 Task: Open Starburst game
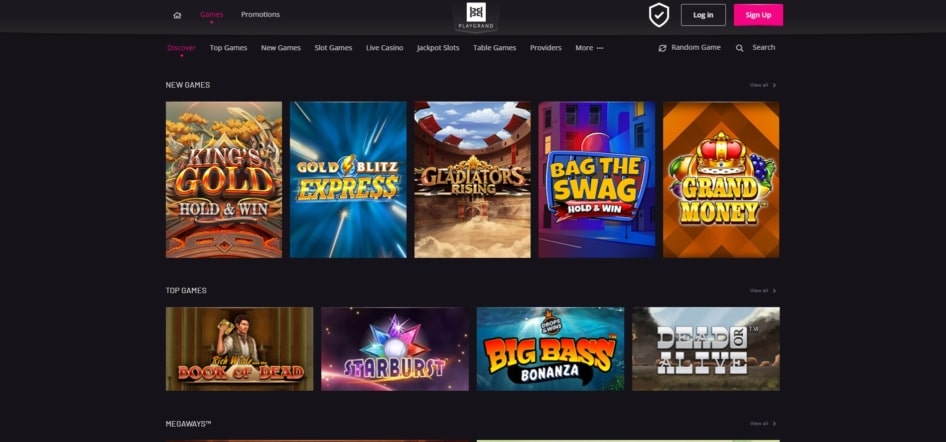click(395, 349)
